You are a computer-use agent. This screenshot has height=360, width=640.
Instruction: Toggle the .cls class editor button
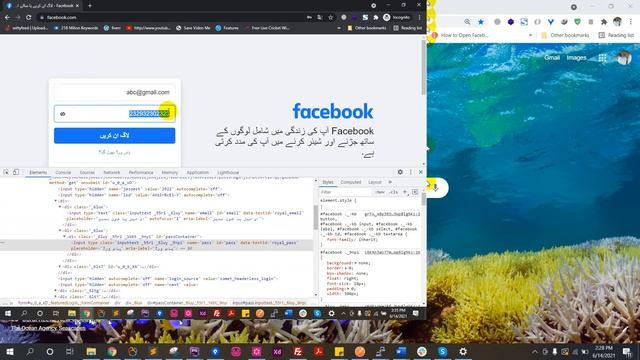(393, 192)
